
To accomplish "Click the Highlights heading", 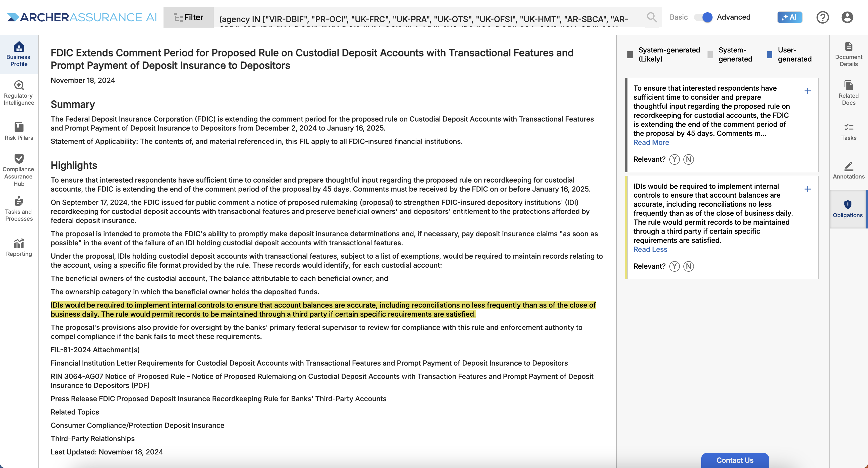I will click(74, 165).
